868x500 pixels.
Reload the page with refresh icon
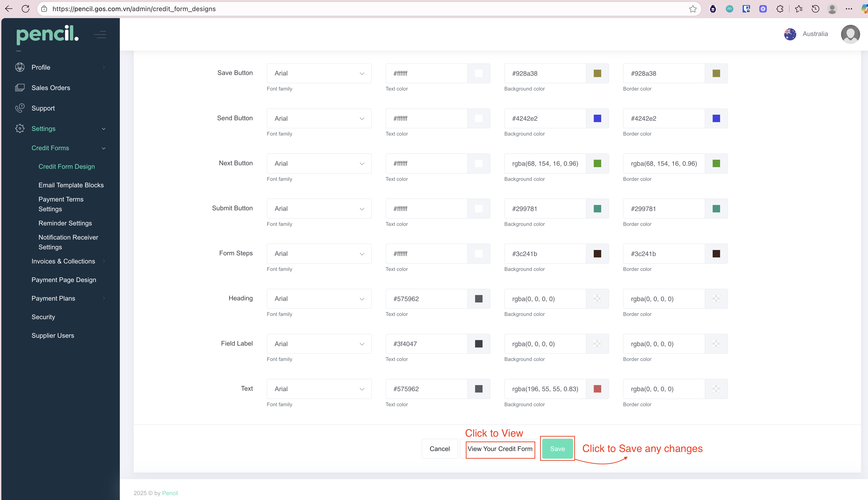(x=25, y=9)
